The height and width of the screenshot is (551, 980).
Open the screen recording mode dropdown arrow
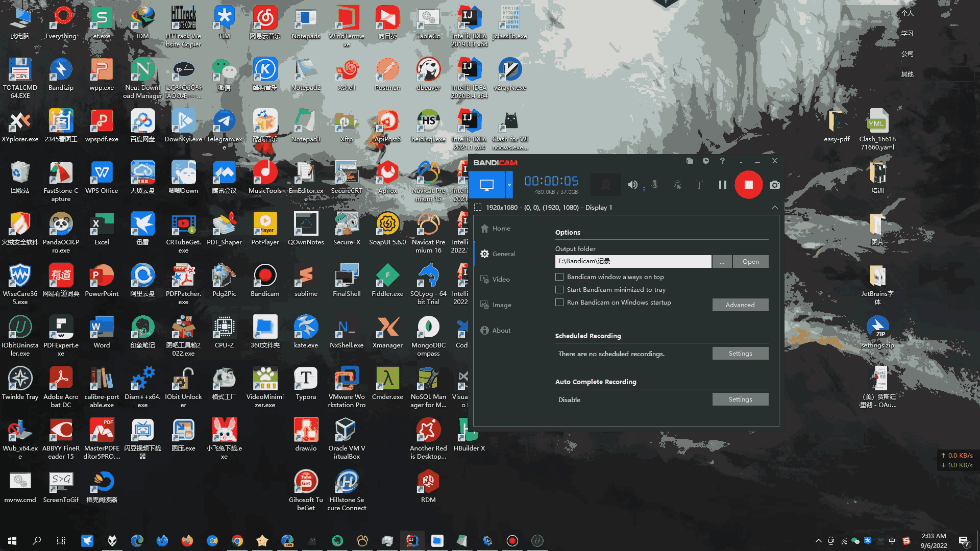[509, 185]
